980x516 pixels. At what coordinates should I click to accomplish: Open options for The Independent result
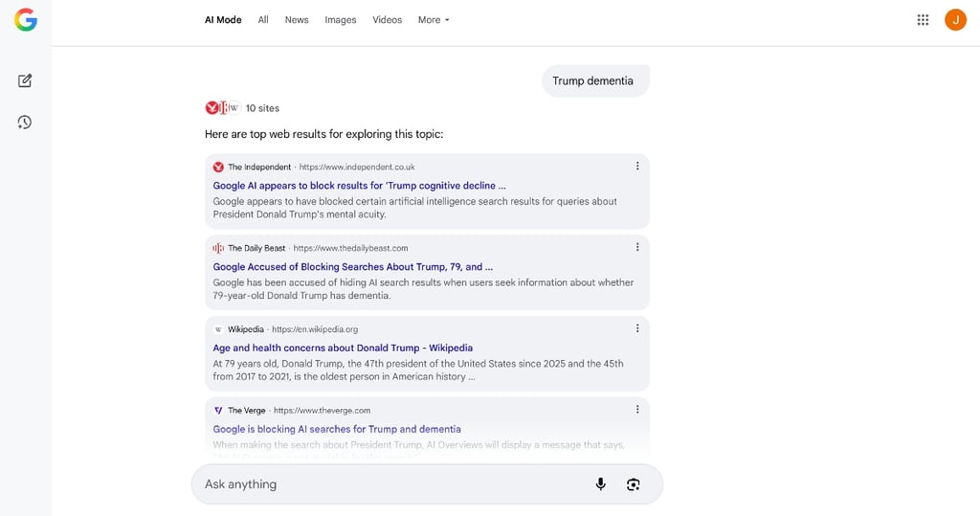(636, 166)
